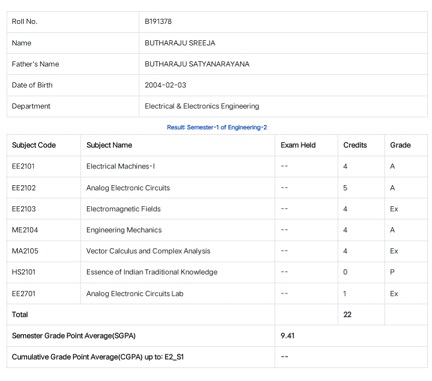Click Electrical & Electronics Engineering department value
The image size is (432, 381).
coord(202,106)
